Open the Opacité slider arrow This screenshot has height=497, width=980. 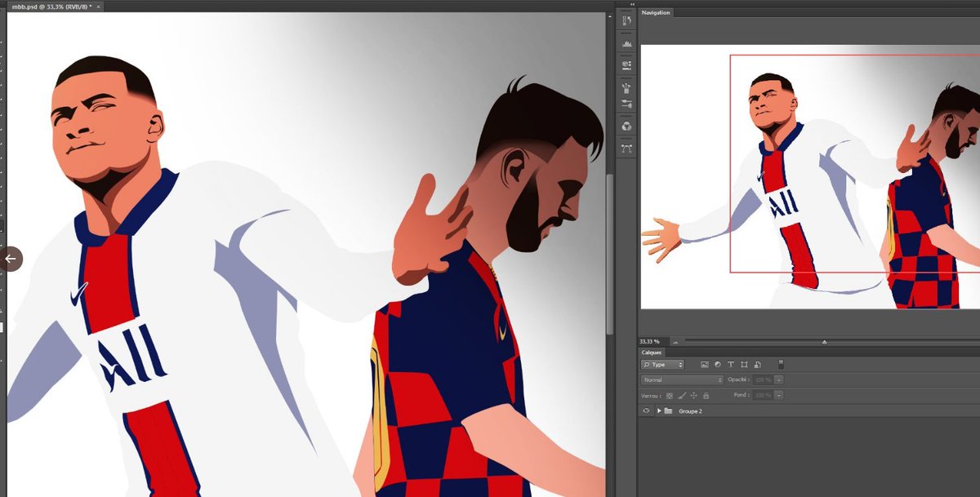pos(779,379)
